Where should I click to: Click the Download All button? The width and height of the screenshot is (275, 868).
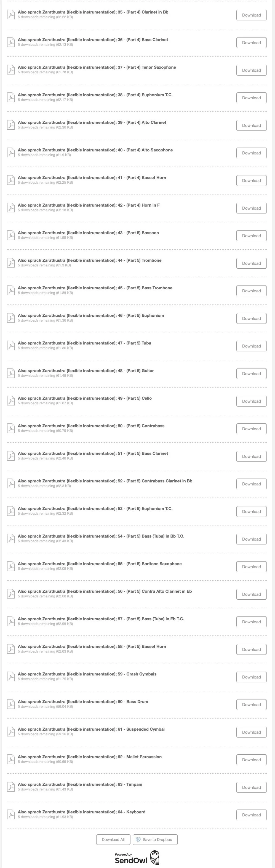tap(113, 839)
